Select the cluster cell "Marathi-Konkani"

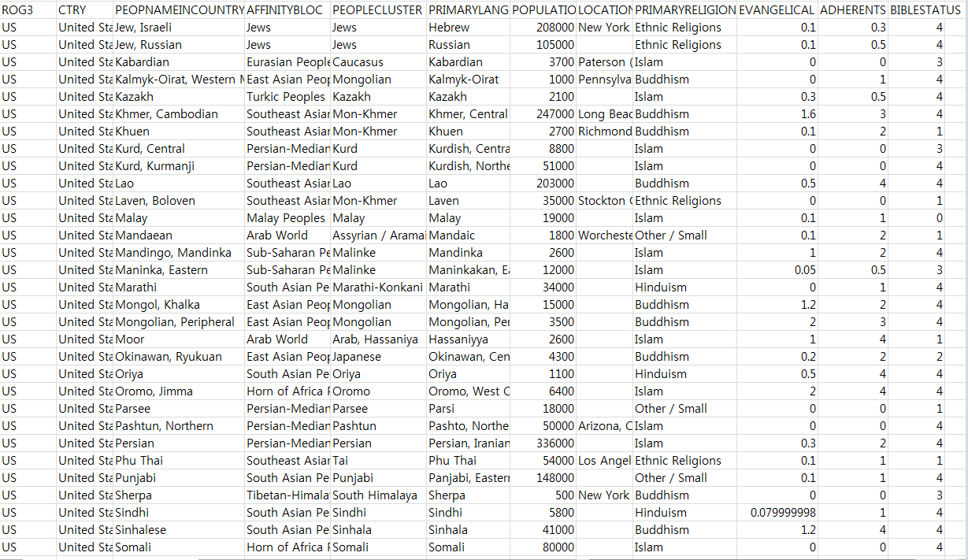coord(378,287)
